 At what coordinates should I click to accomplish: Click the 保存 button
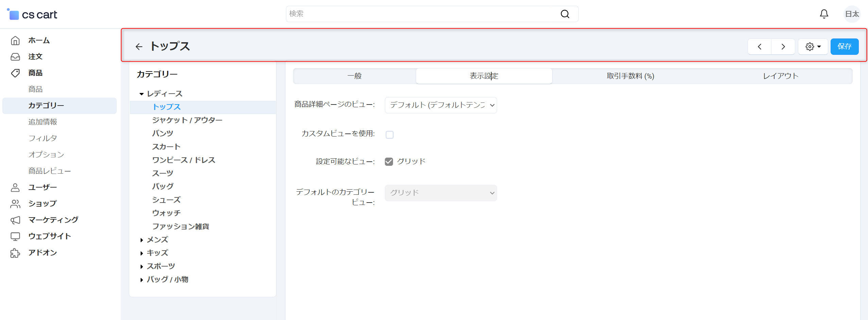[x=844, y=47]
